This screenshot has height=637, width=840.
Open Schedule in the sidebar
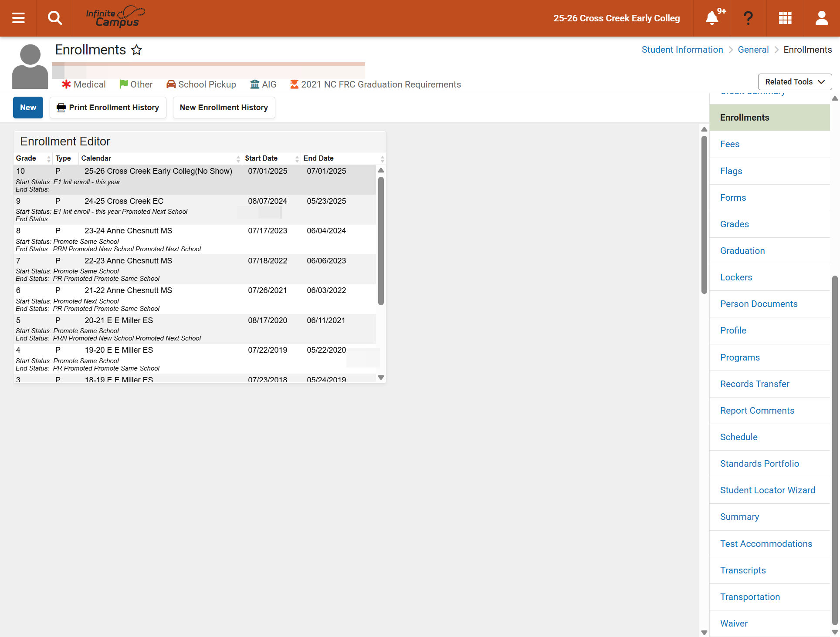(x=770, y=437)
